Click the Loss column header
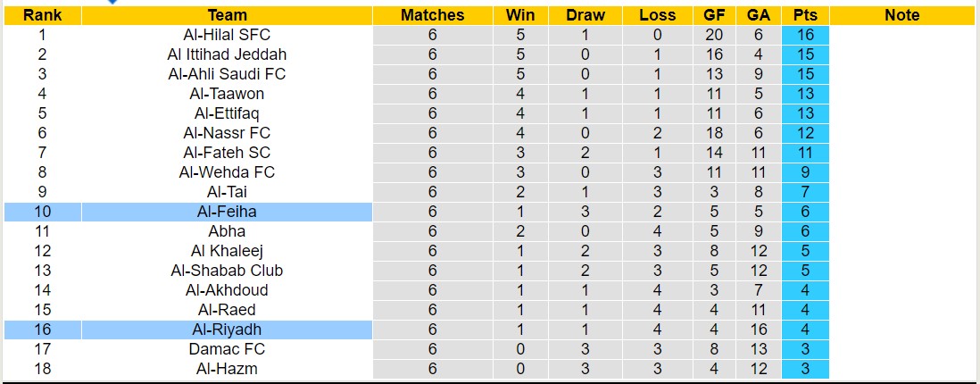Screen dimensions: 980x384 pyautogui.click(x=658, y=15)
